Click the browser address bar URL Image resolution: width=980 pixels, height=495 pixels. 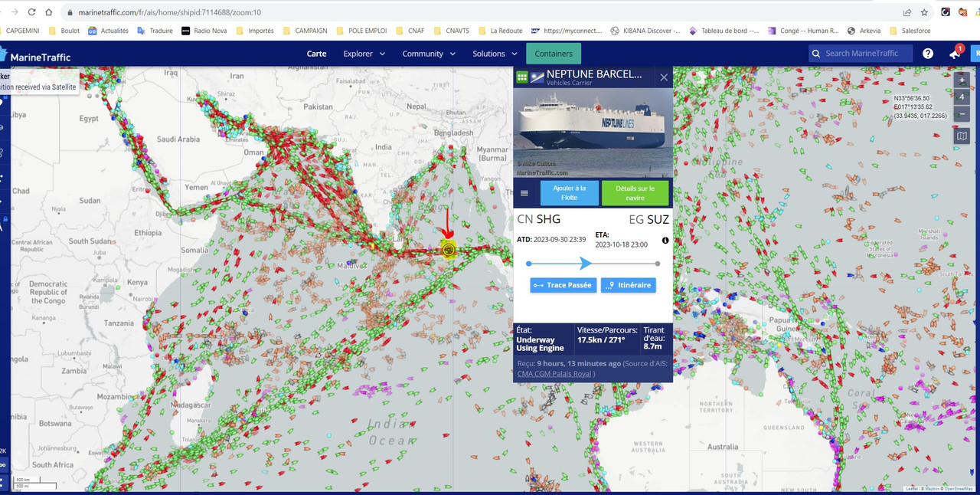point(169,12)
